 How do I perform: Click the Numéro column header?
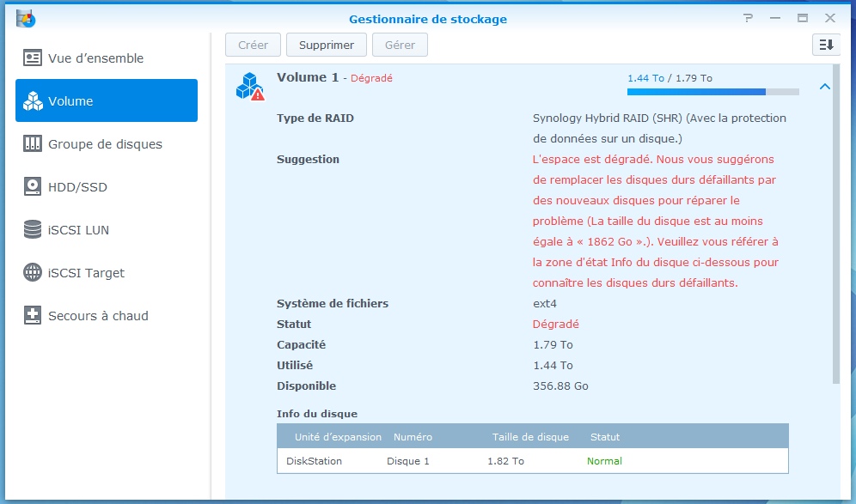coord(413,437)
